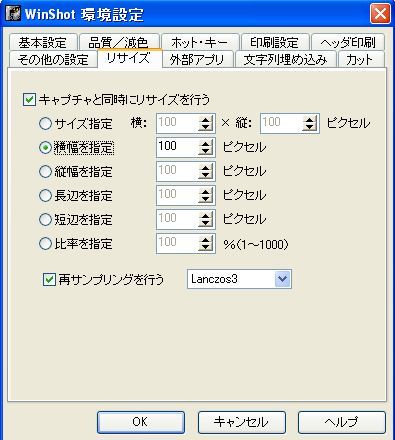Viewport: 395px width, 440px height.
Task: Select the 横幅を指定 radio button
Action: point(45,147)
